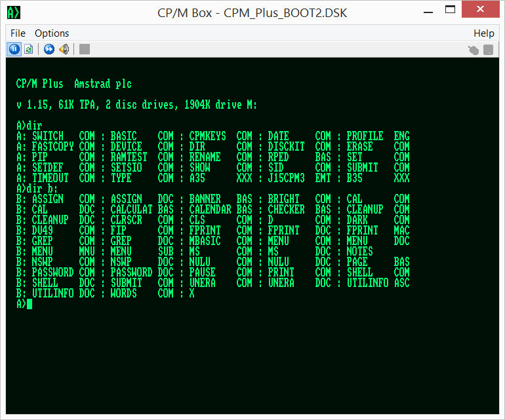Maximize the CP/M Box window
Image resolution: width=505 pixels, height=420 pixels.
450,9
